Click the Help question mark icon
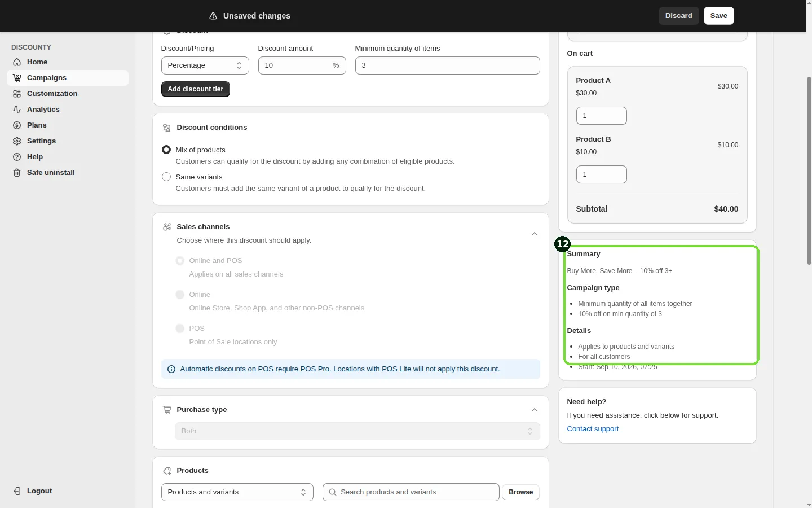The height and width of the screenshot is (508, 812). 17,157
